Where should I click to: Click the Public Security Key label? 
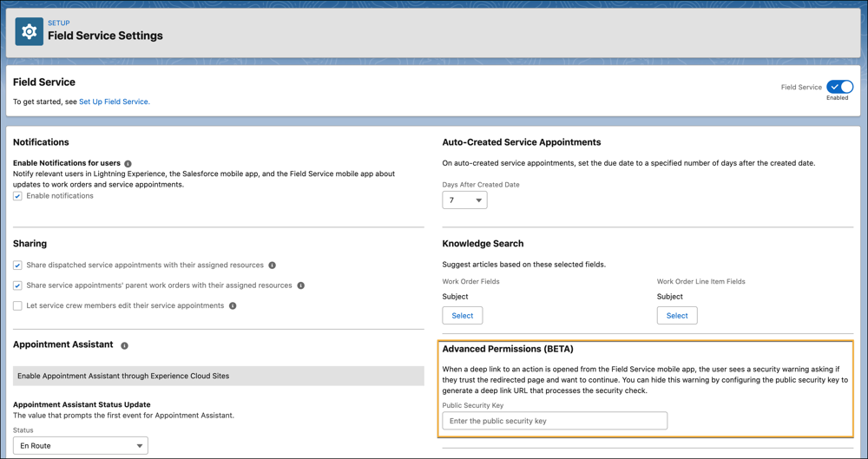click(473, 405)
